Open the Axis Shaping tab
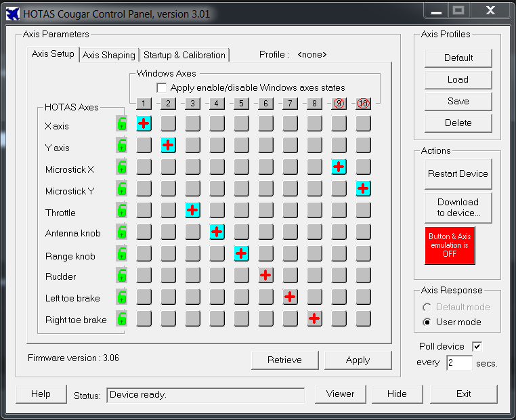The width and height of the screenshot is (516, 420). click(109, 55)
